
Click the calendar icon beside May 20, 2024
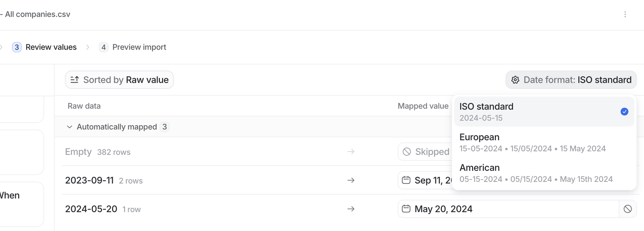pyautogui.click(x=406, y=209)
